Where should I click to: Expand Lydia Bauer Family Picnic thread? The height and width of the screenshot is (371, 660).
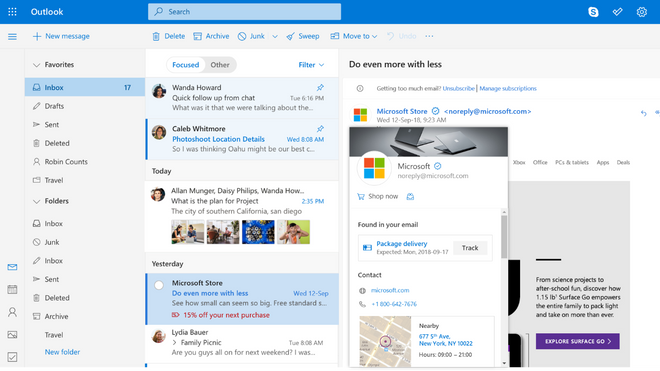point(174,343)
